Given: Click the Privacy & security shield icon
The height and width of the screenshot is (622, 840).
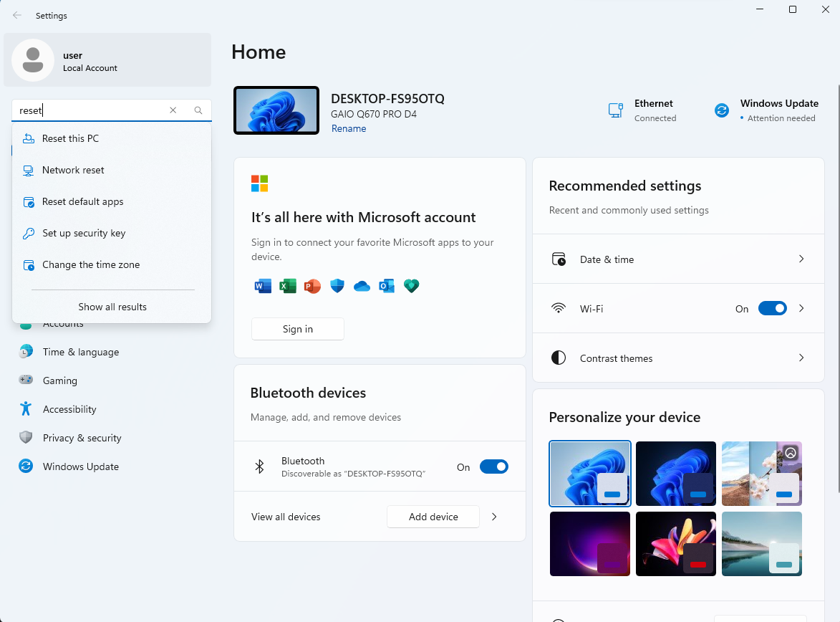Looking at the screenshot, I should click(26, 438).
